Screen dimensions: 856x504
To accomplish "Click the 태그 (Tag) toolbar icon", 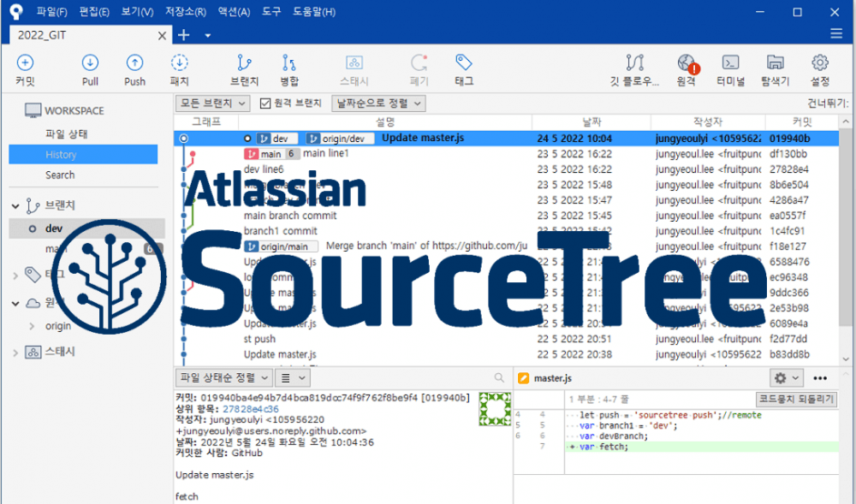I will (463, 62).
